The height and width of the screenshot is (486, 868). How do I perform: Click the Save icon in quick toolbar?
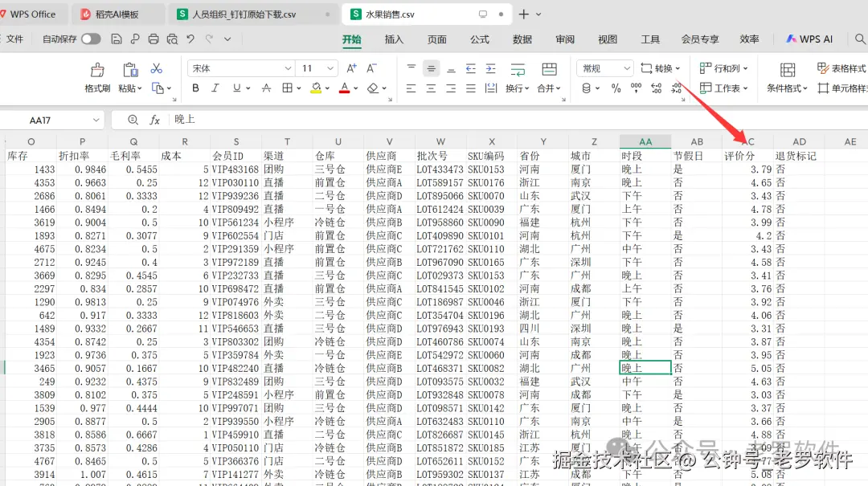click(117, 39)
